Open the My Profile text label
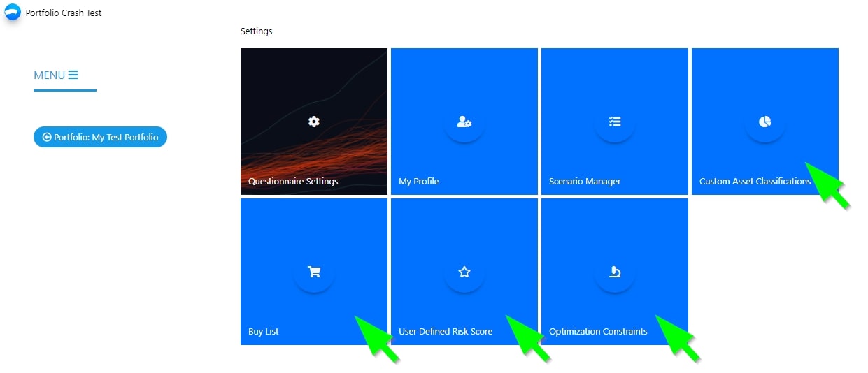Viewport: 868px width, 373px height. tap(418, 182)
